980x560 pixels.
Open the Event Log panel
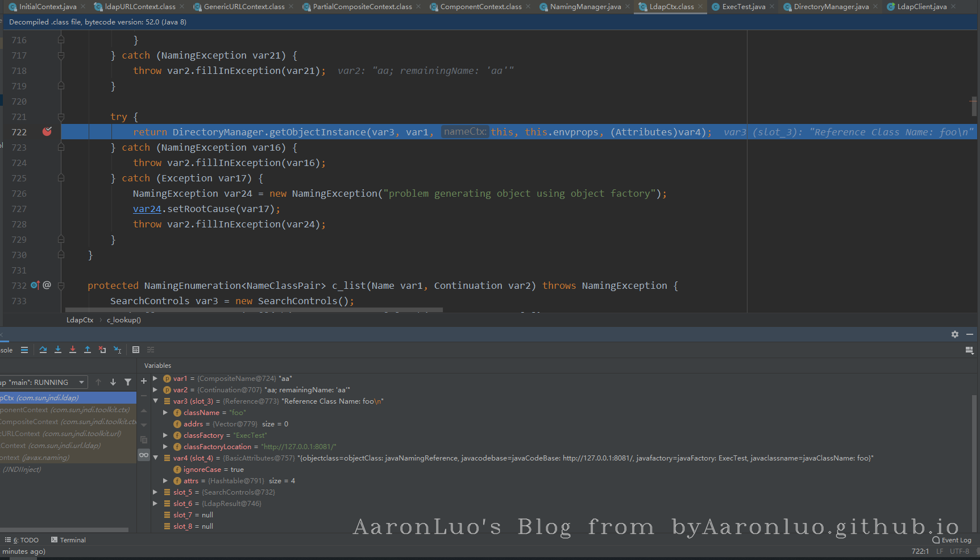[952, 540]
